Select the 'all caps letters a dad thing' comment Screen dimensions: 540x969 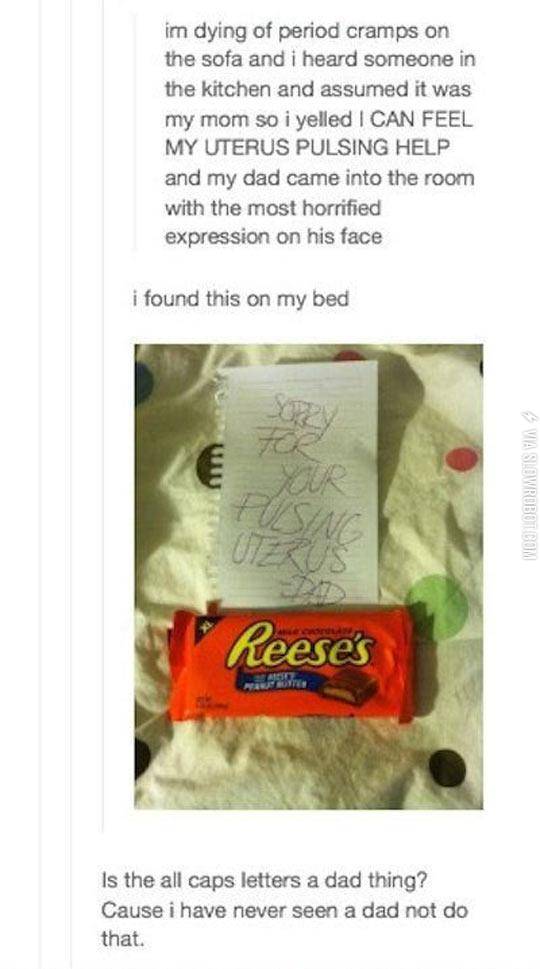(x=284, y=910)
